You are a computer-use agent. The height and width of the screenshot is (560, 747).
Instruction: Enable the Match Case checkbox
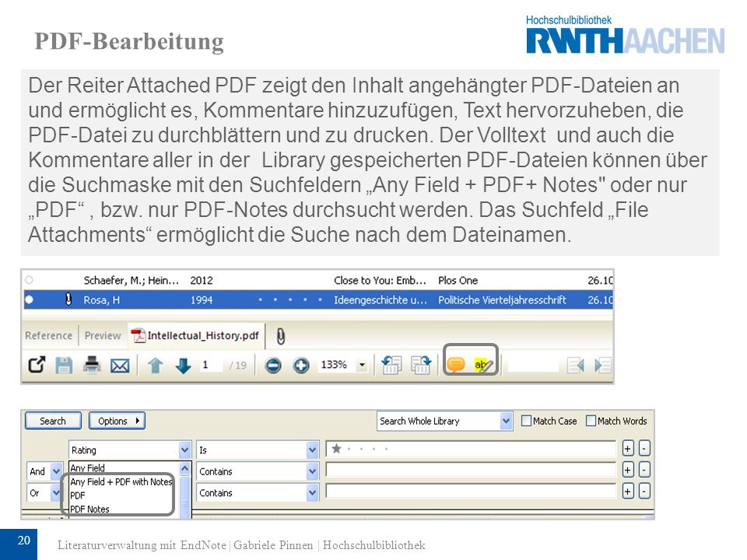[527, 421]
